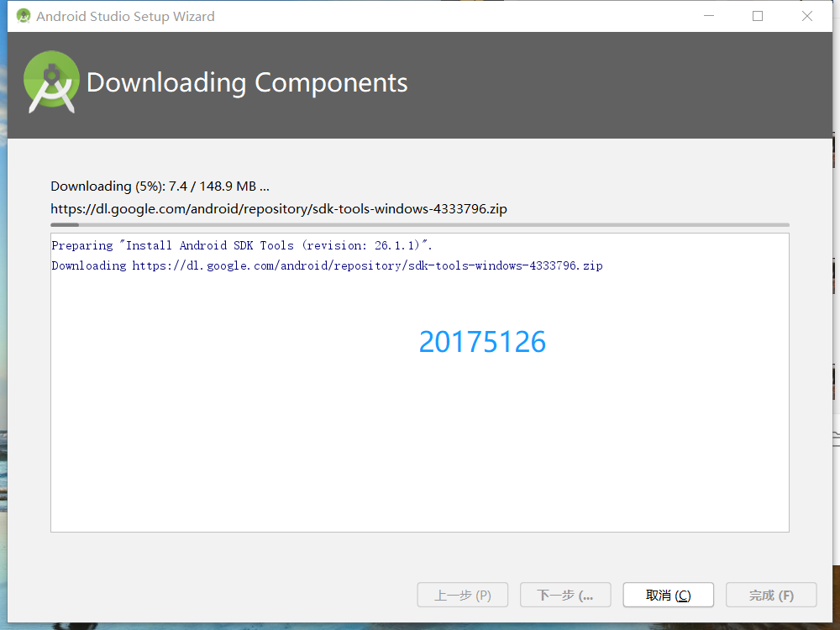Screen dimensions: 840x630
Task: Click the 'Android Studio Setup Wizard' window title
Action: [x=125, y=17]
